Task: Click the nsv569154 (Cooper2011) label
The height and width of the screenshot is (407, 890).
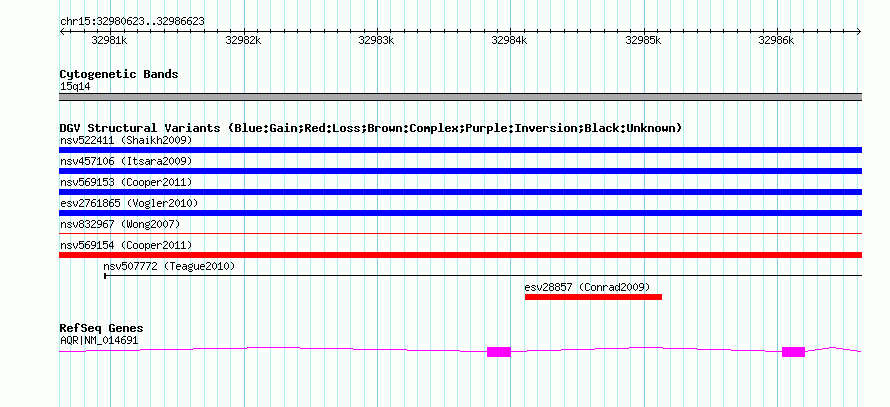Action: point(126,245)
